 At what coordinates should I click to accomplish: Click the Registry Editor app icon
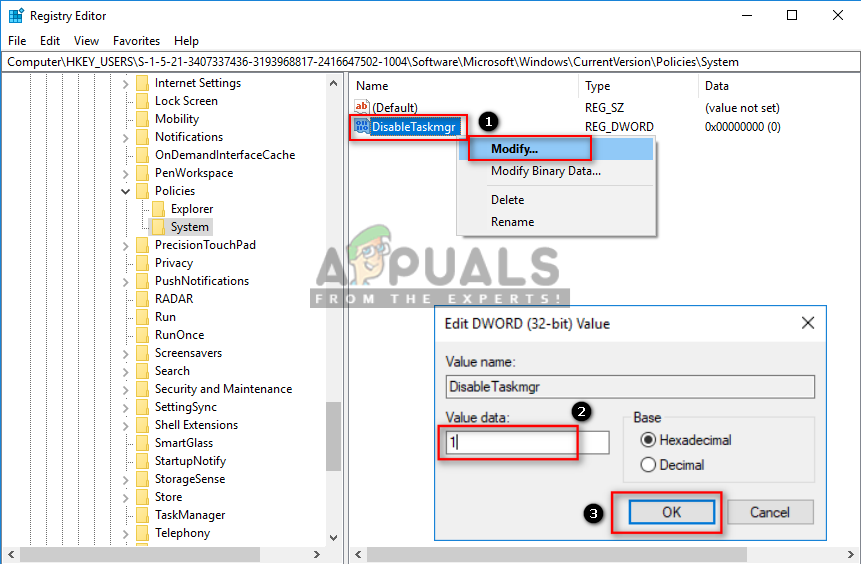tap(16, 15)
